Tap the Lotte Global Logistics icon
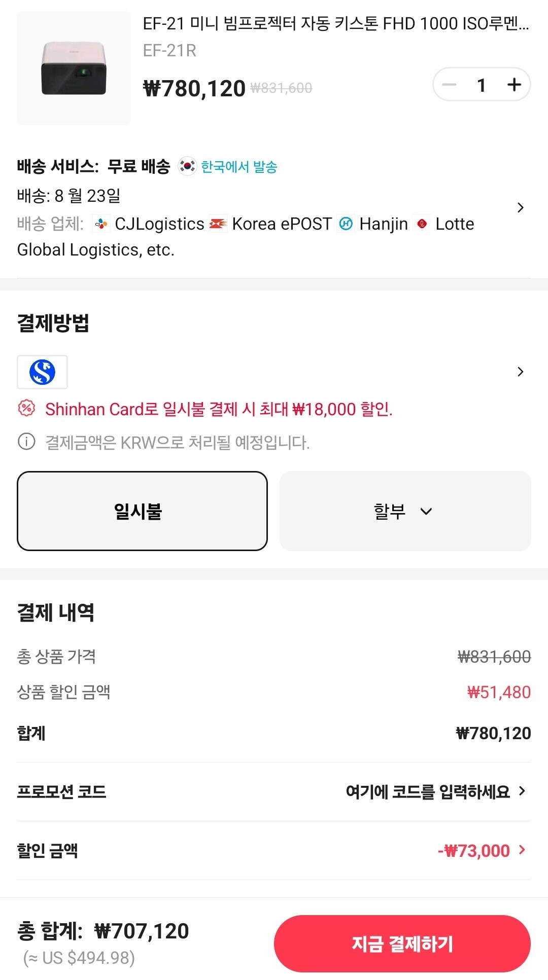This screenshot has height=980, width=548. [422, 224]
